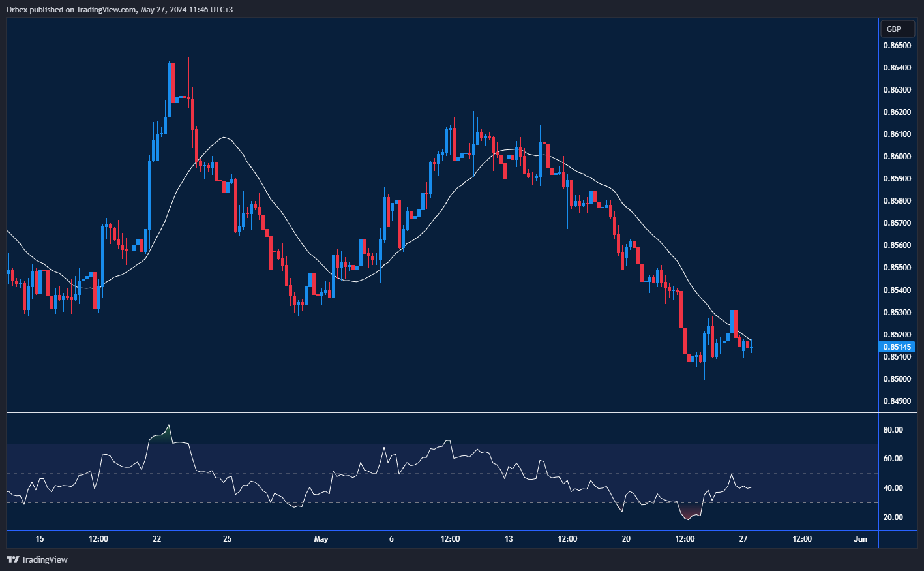Viewport: 924px width, 571px height.
Task: Click the 20.00 RSI scale value
Action: 893,517
